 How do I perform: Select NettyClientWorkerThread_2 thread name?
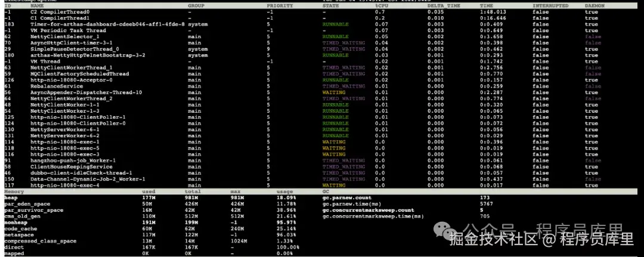point(72,98)
